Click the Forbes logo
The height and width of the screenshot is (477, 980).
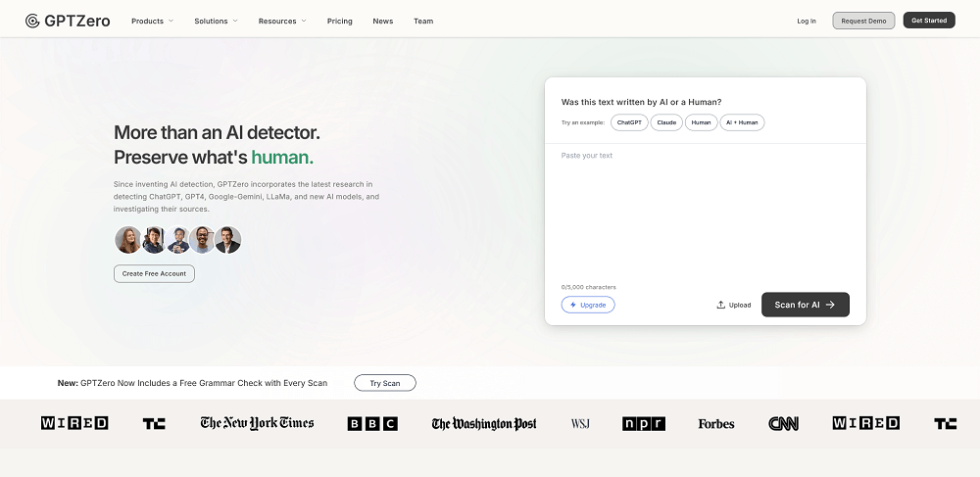pos(716,424)
